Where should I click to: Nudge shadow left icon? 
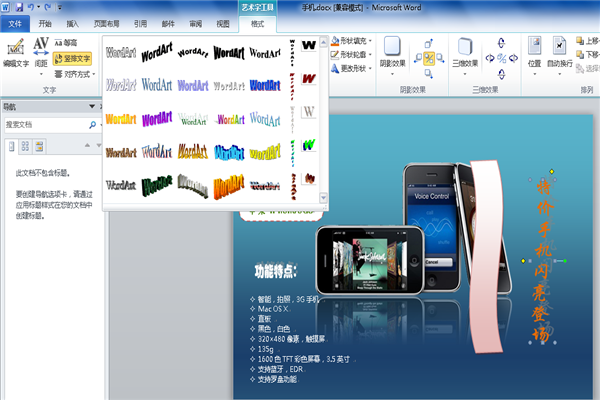point(418,58)
